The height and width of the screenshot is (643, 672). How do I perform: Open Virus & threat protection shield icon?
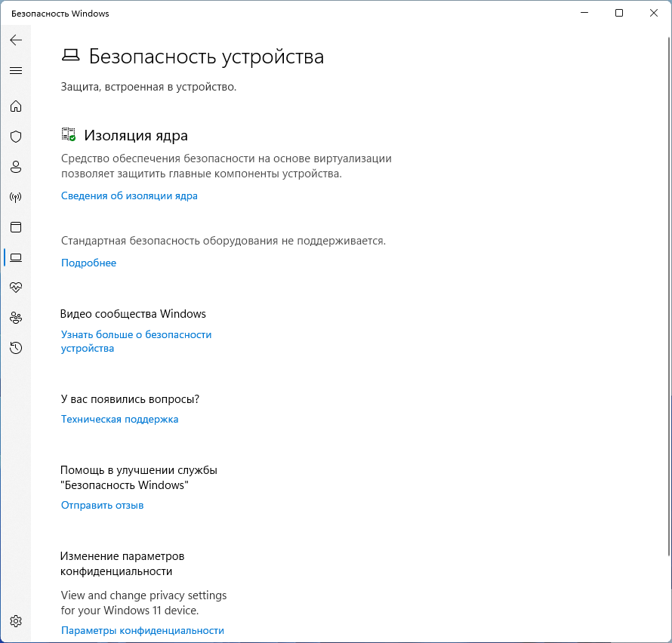click(16, 137)
